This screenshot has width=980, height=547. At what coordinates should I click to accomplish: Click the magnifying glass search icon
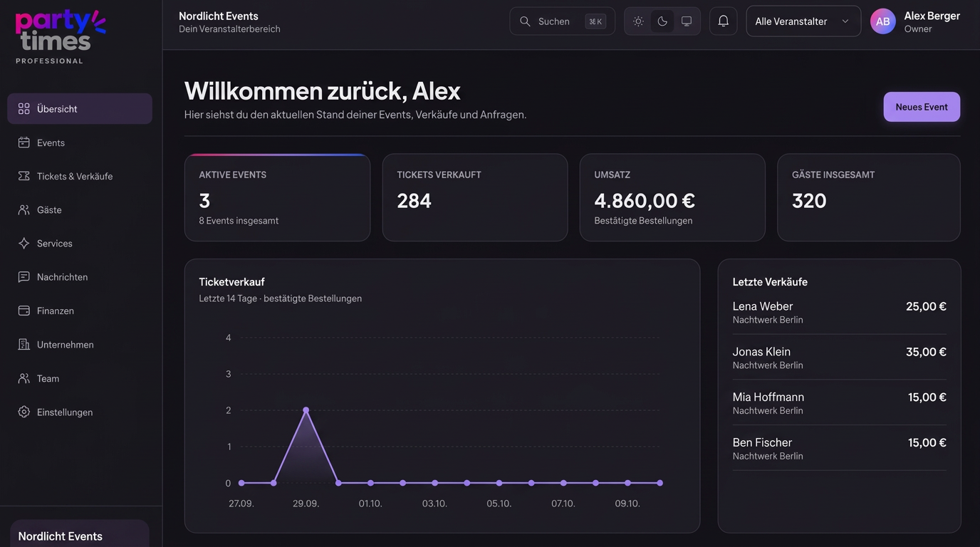click(x=525, y=21)
